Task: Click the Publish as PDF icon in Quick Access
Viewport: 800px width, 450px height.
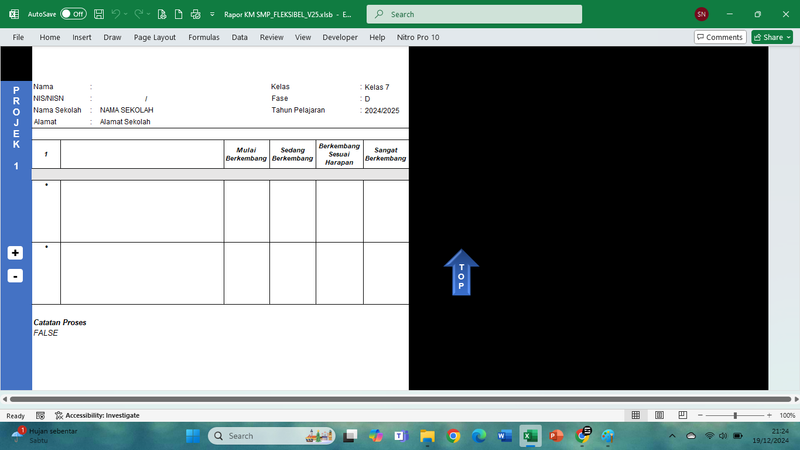Action: coord(162,14)
